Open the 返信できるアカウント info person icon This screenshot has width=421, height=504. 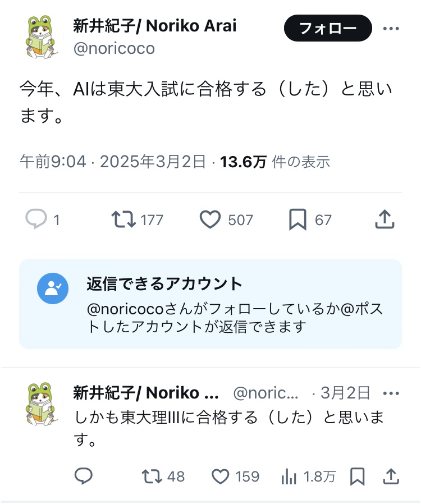pos(53,288)
